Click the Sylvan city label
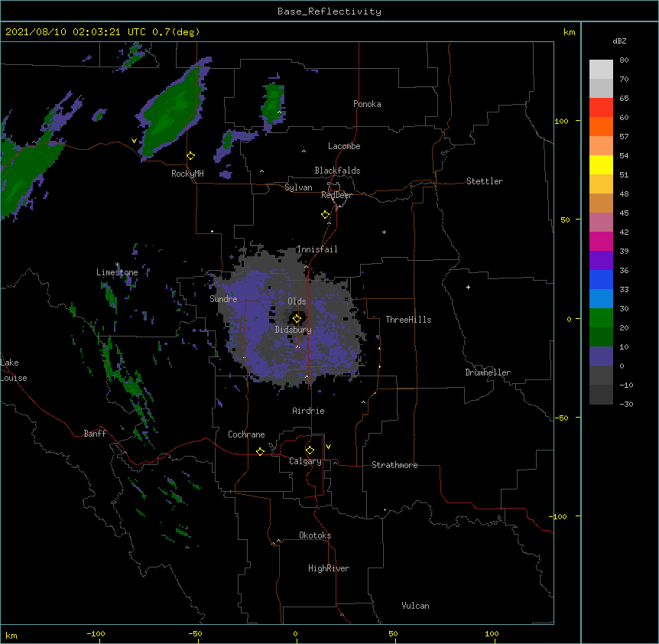This screenshot has width=659, height=644. coord(298,187)
